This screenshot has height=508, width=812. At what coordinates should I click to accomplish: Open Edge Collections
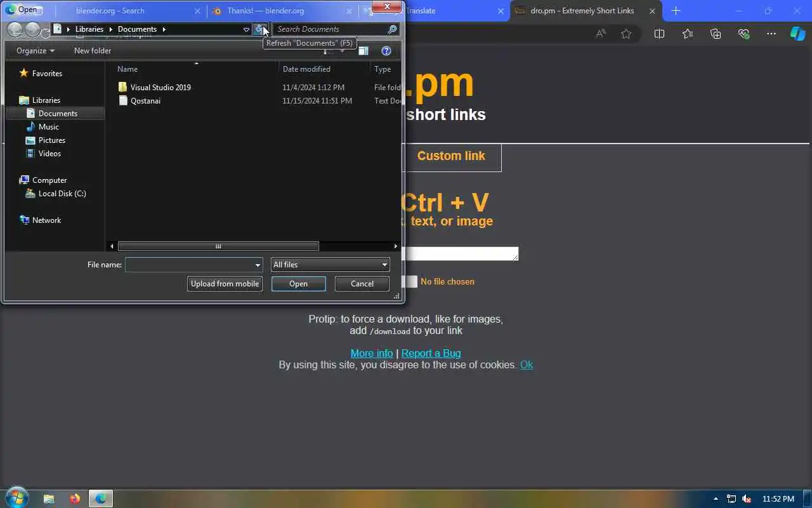716,34
